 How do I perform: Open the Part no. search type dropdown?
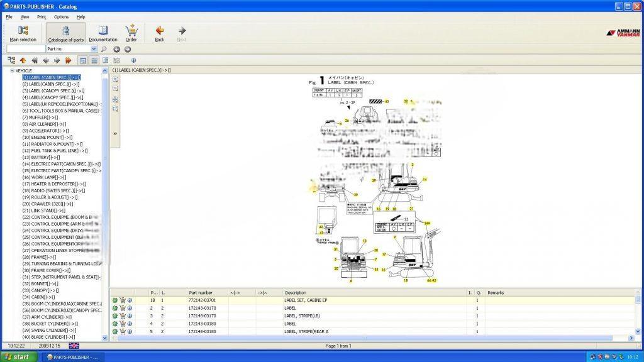pos(94,49)
